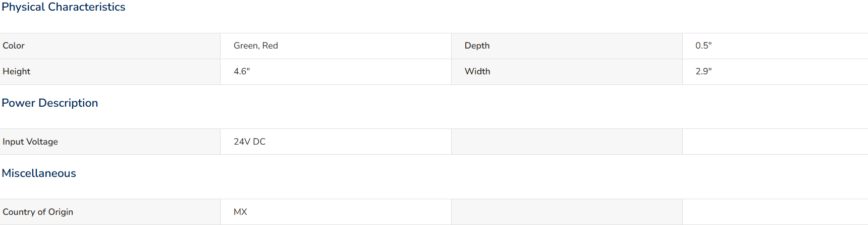Click the MX country value

tap(240, 212)
